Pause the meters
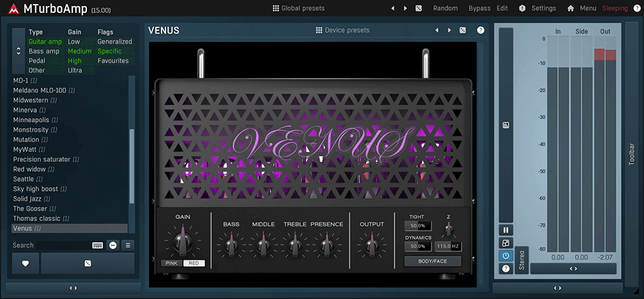Screen dimensions: 644x299 click(x=506, y=230)
